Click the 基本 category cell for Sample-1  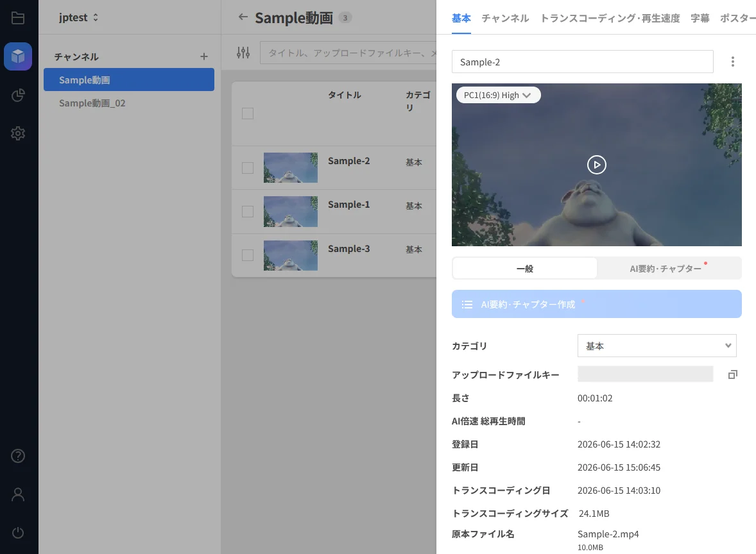click(414, 206)
